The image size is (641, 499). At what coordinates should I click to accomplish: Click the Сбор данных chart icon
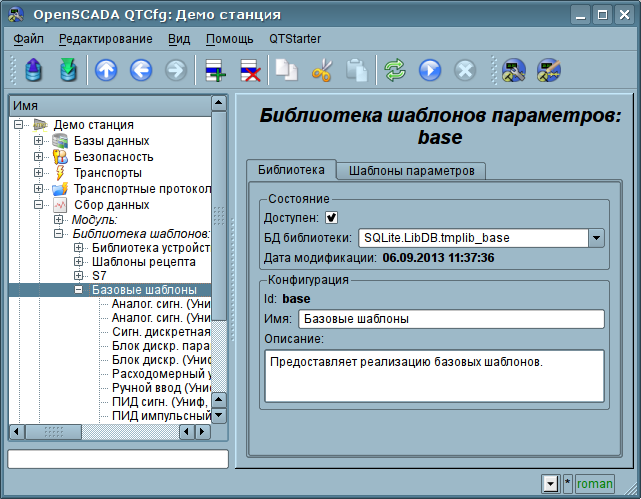60,205
